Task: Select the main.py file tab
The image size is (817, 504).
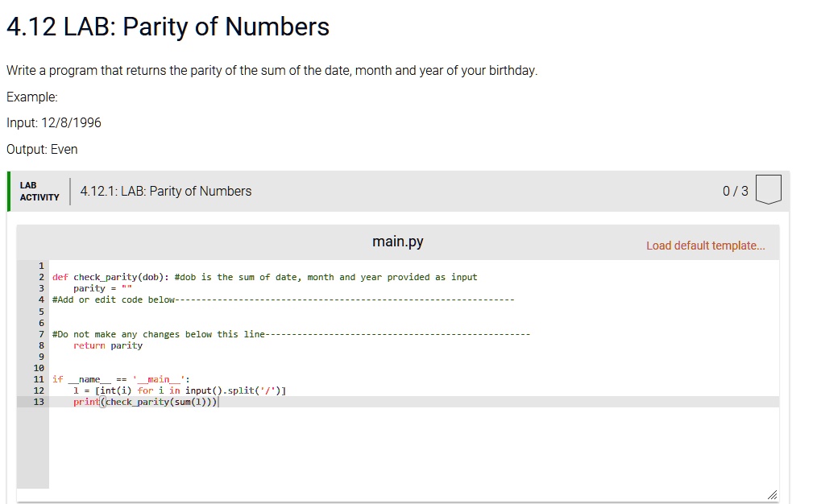Action: point(397,242)
